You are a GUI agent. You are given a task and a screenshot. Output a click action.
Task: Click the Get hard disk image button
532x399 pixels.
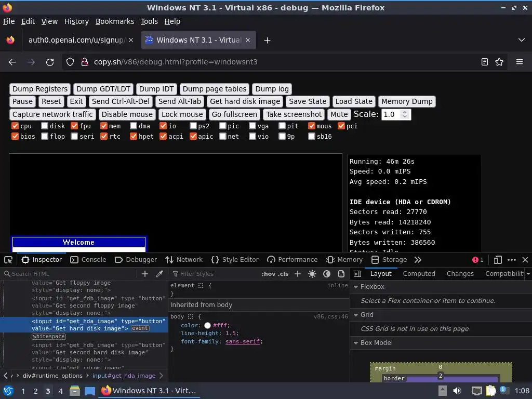245,101
